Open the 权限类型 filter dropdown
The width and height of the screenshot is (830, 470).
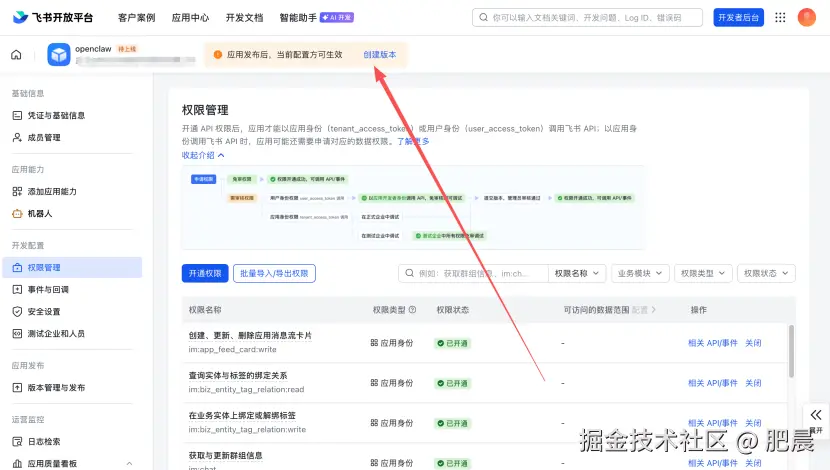tap(703, 273)
